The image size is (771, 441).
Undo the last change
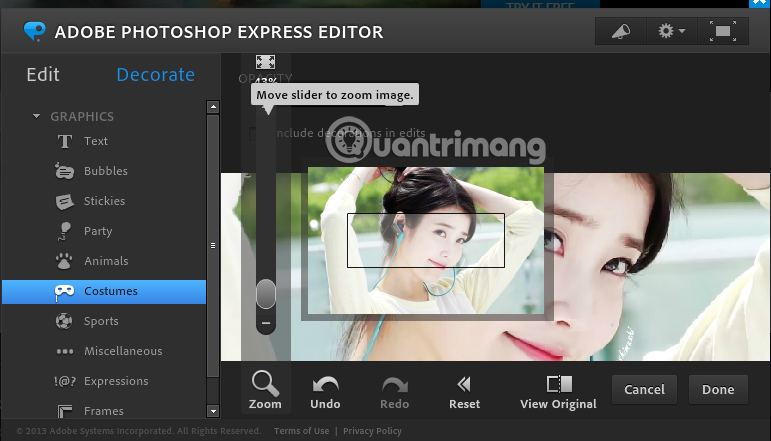(x=325, y=392)
